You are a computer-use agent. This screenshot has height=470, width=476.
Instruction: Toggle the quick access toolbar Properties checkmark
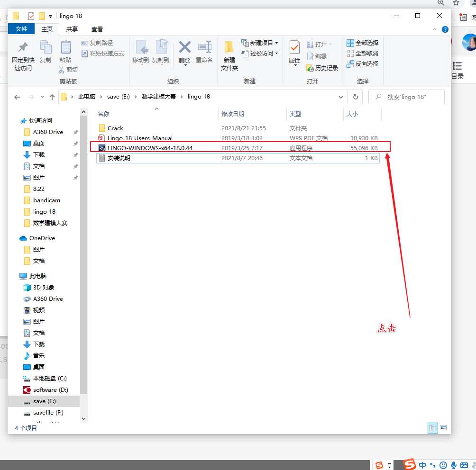coord(31,16)
